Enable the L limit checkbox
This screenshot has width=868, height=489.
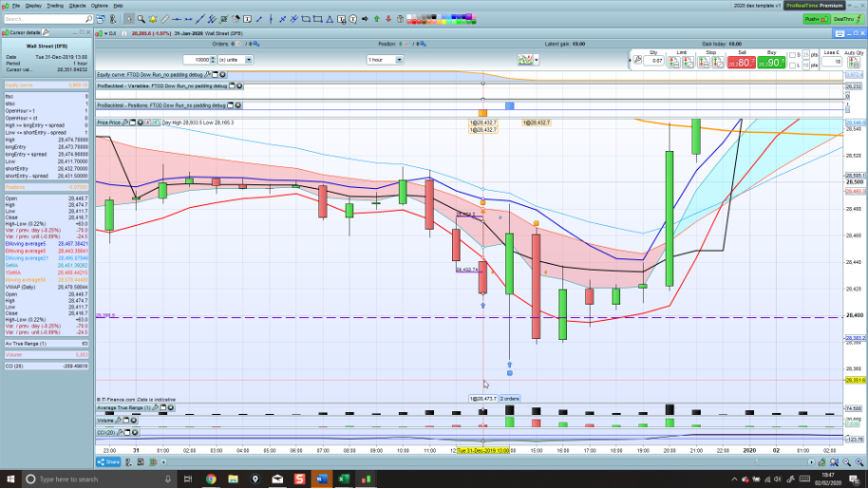(794, 66)
